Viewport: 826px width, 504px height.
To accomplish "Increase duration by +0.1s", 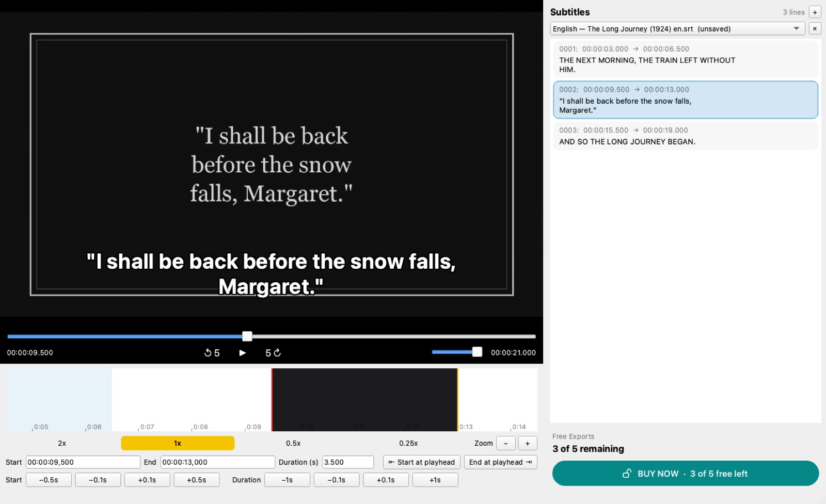I will [386, 480].
